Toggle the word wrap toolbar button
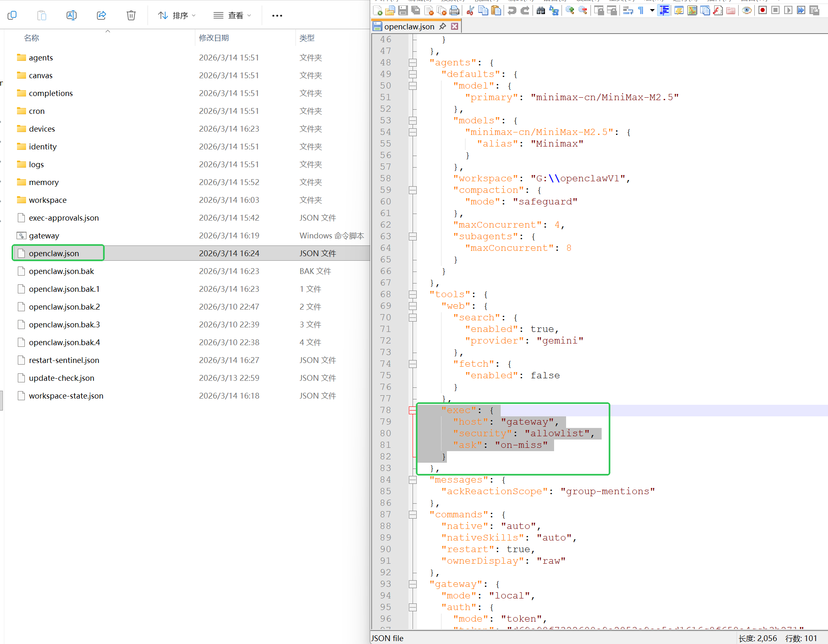 (628, 10)
